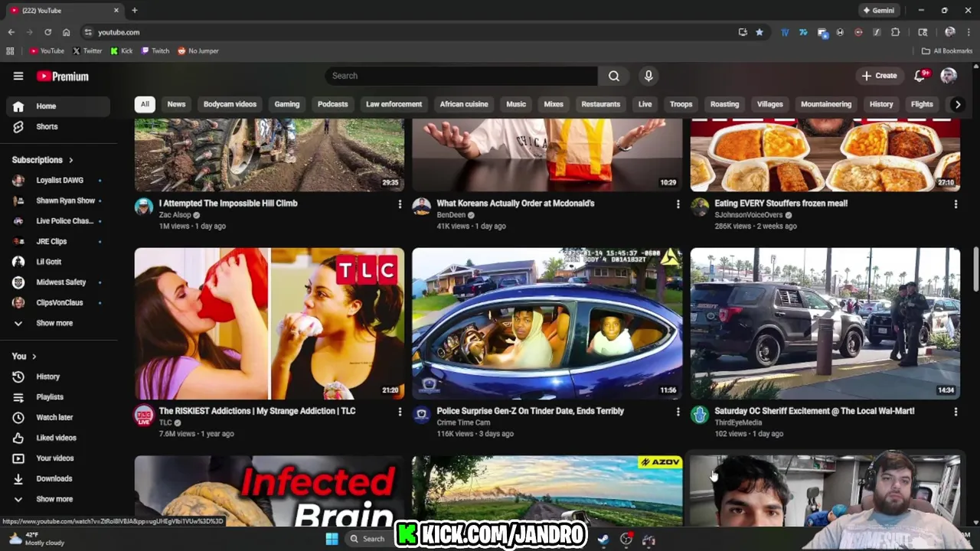Select the Gaming filter chip

(287, 104)
